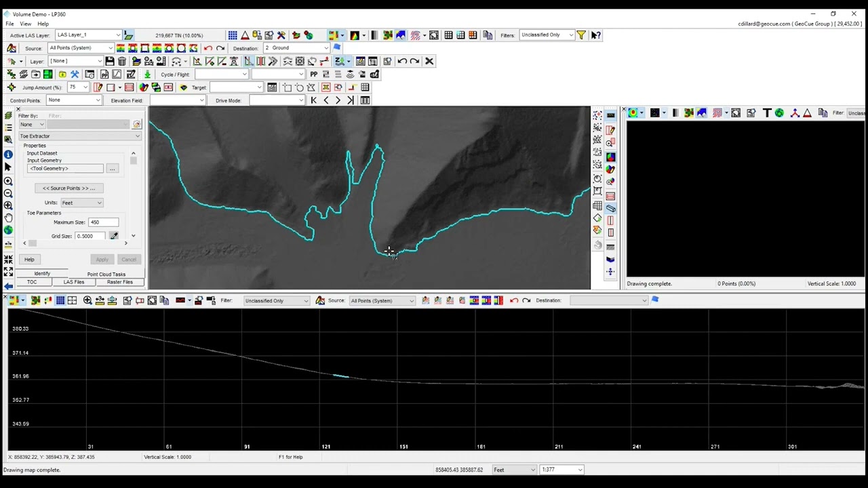Click the Cancel button in task panel

pyautogui.click(x=129, y=260)
